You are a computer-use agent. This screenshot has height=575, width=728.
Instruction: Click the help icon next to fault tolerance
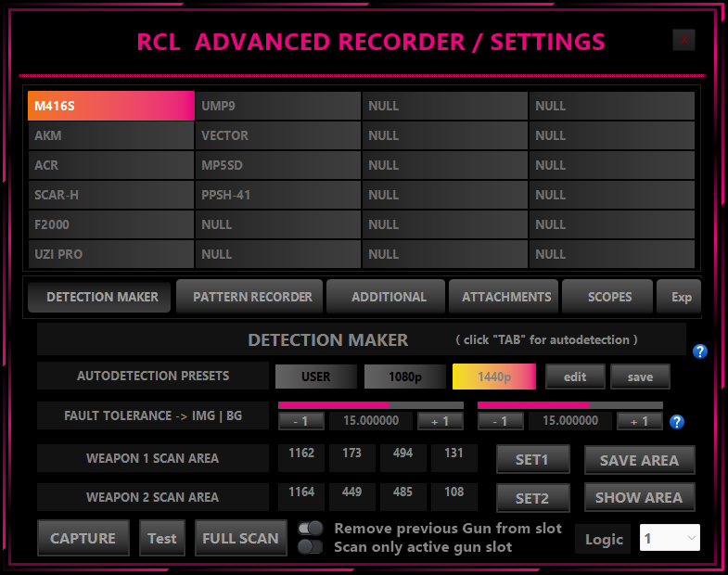click(677, 422)
